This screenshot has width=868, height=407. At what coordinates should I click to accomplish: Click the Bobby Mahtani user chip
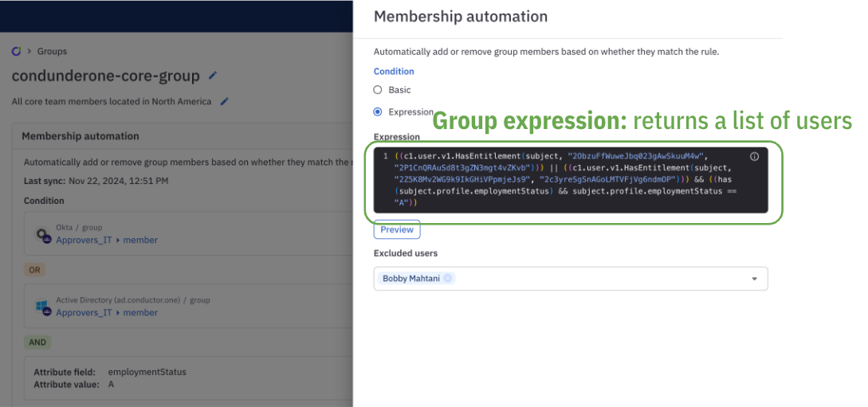411,279
